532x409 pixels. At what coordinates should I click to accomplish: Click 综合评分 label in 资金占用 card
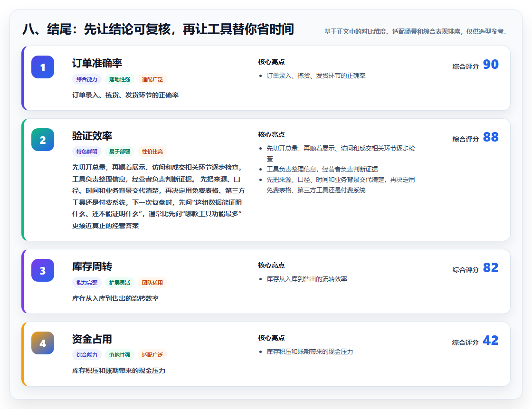(x=465, y=342)
